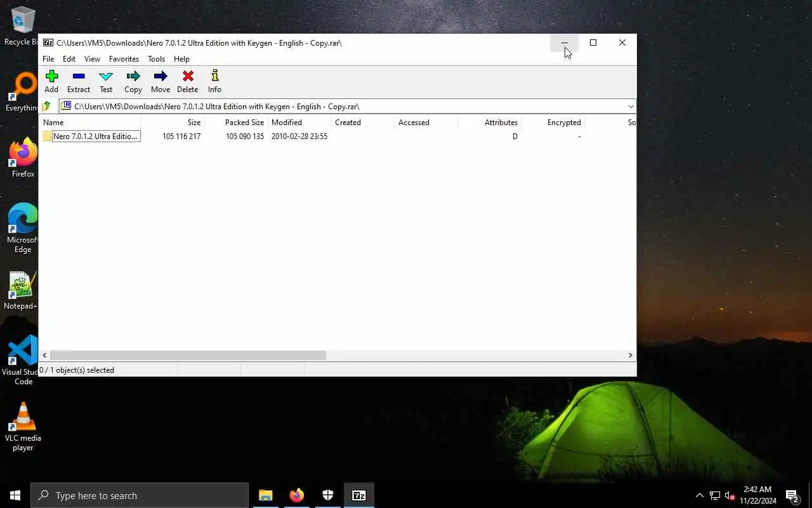
Task: Open the Edit menu
Action: [69, 59]
